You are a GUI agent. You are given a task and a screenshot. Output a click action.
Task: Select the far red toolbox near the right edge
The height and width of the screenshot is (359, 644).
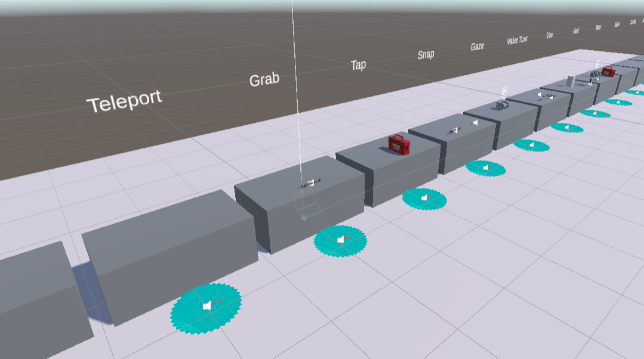(x=608, y=72)
